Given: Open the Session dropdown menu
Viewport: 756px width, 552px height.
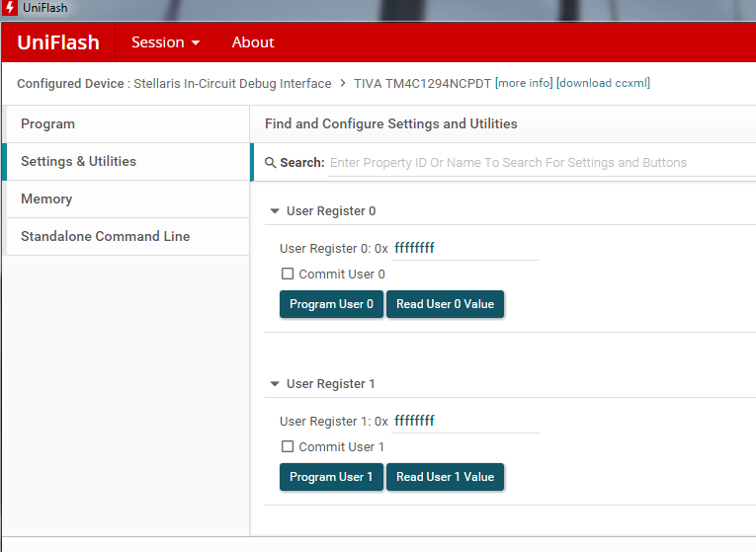Looking at the screenshot, I should point(165,42).
